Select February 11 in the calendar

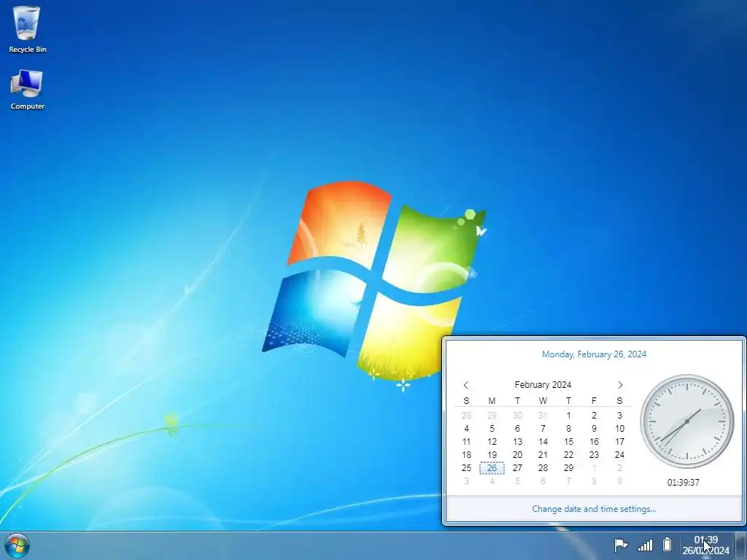(x=466, y=442)
